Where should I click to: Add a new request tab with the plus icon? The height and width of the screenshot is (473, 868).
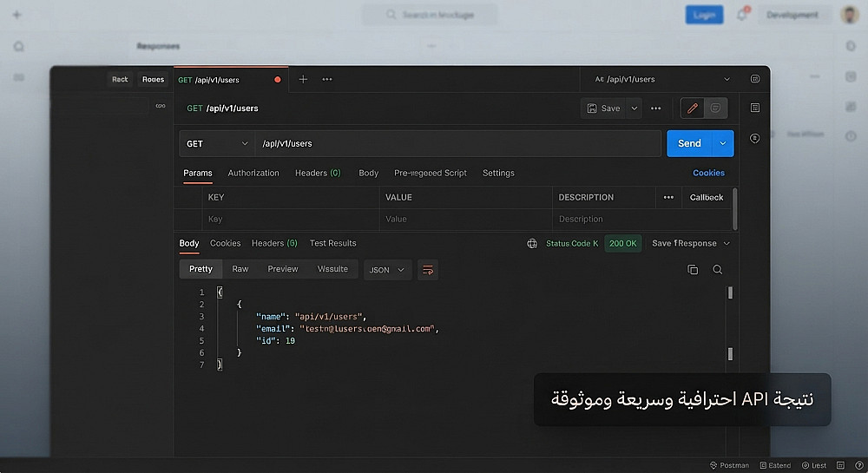(x=303, y=79)
